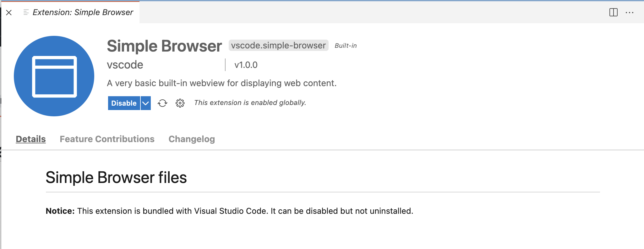Open the Changelog tab
Screen dimensions: 644x249
pyautogui.click(x=192, y=139)
